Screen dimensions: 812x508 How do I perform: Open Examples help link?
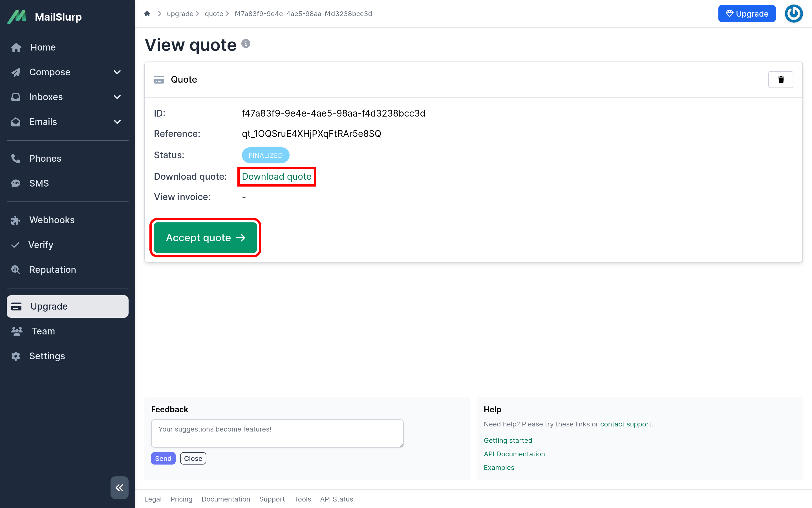(498, 468)
